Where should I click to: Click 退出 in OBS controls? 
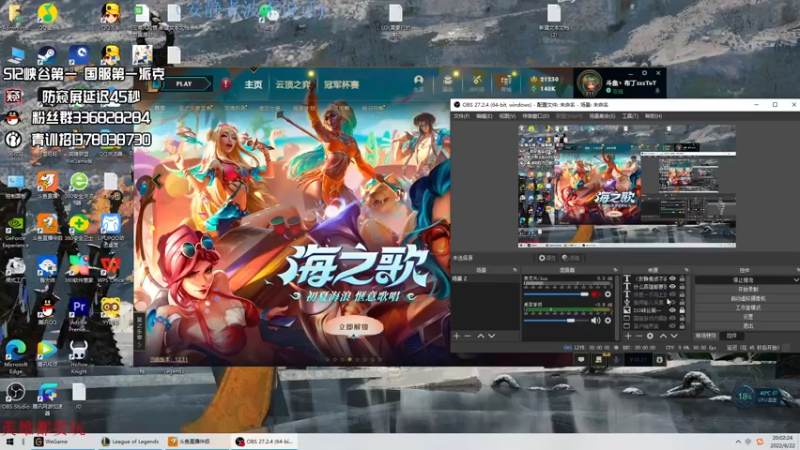(748, 326)
